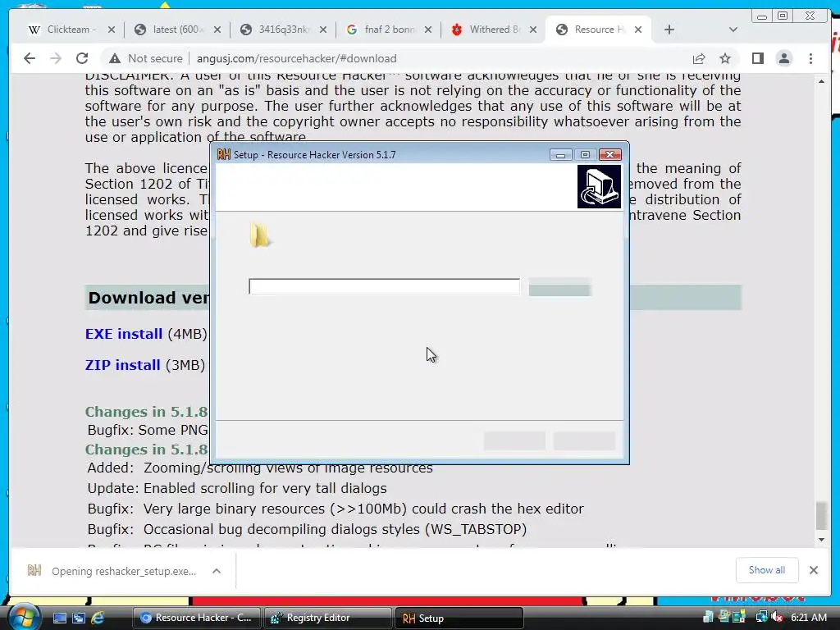The height and width of the screenshot is (630, 840).
Task: Click the Not secure warning icon
Action: pos(114,58)
